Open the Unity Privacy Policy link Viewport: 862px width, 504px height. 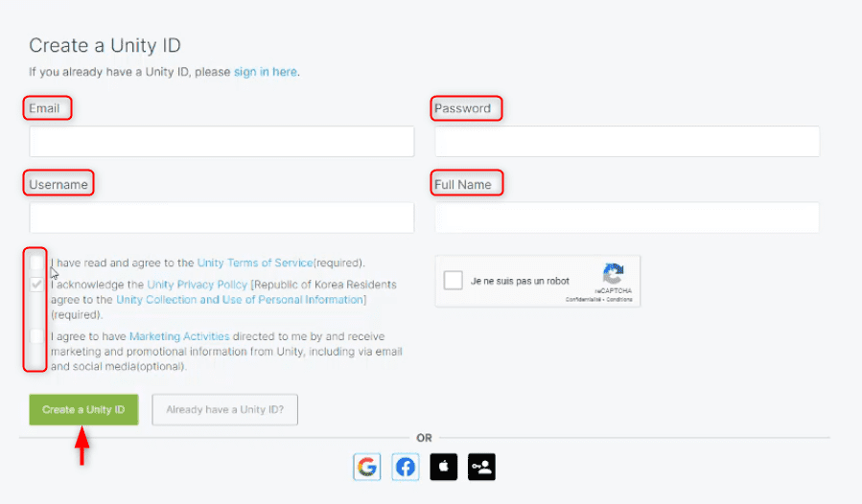[x=198, y=285]
